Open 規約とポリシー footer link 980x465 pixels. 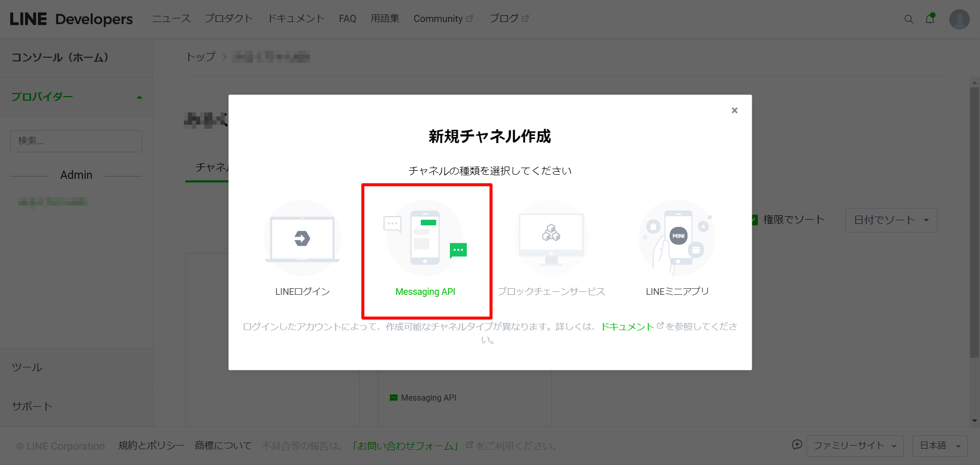tap(151, 446)
